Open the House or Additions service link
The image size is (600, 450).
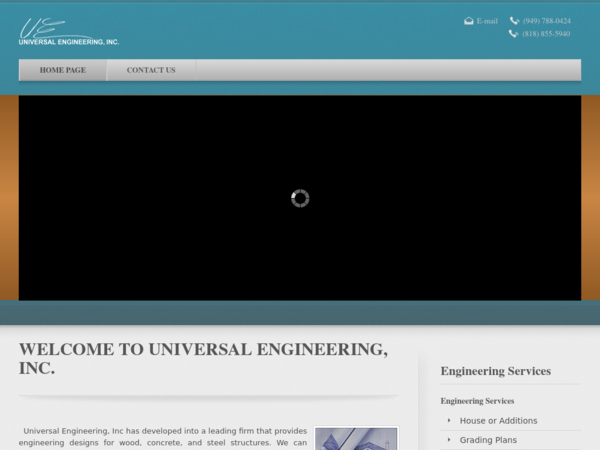tap(498, 421)
